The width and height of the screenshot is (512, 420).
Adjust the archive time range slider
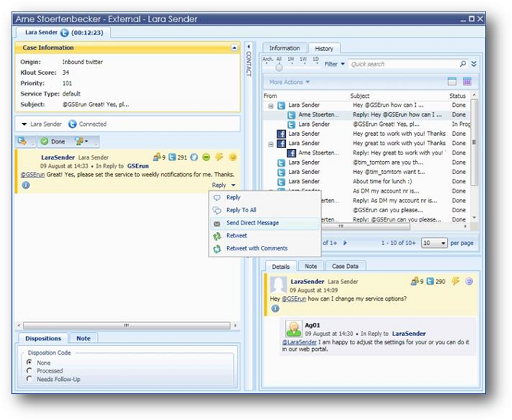279,68
